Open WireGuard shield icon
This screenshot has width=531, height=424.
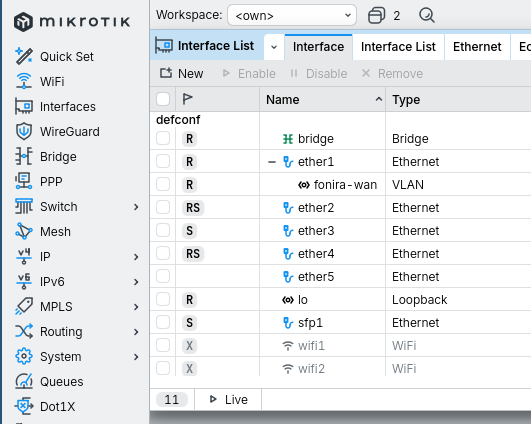(x=24, y=131)
